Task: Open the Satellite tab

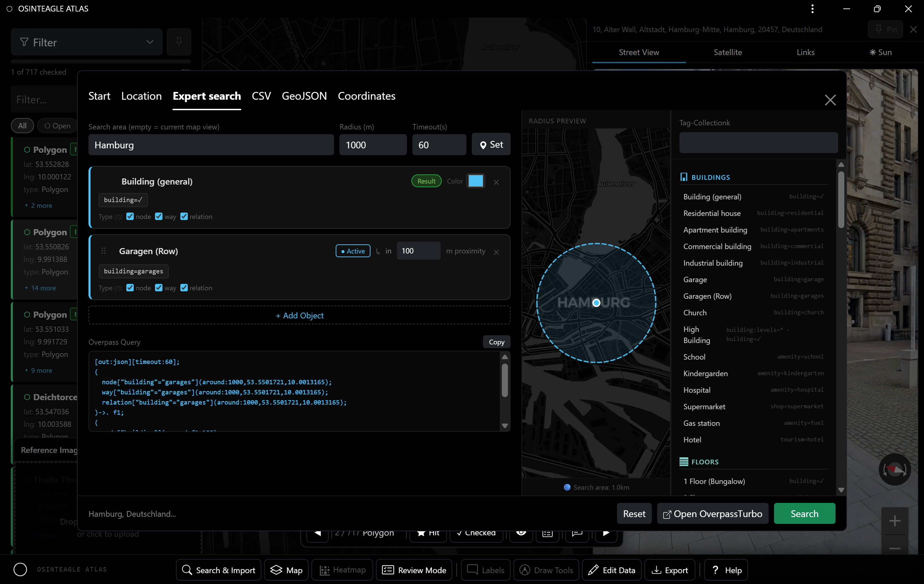Action: (727, 52)
